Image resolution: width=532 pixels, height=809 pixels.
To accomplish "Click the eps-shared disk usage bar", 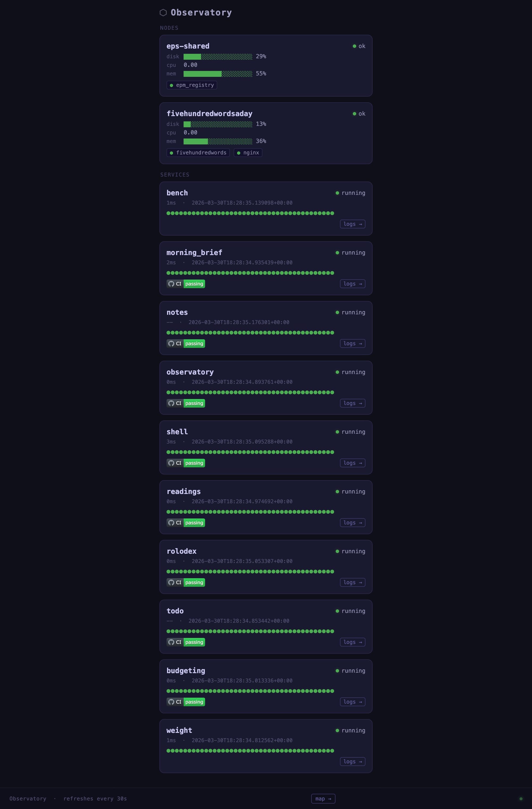I will 218,56.
